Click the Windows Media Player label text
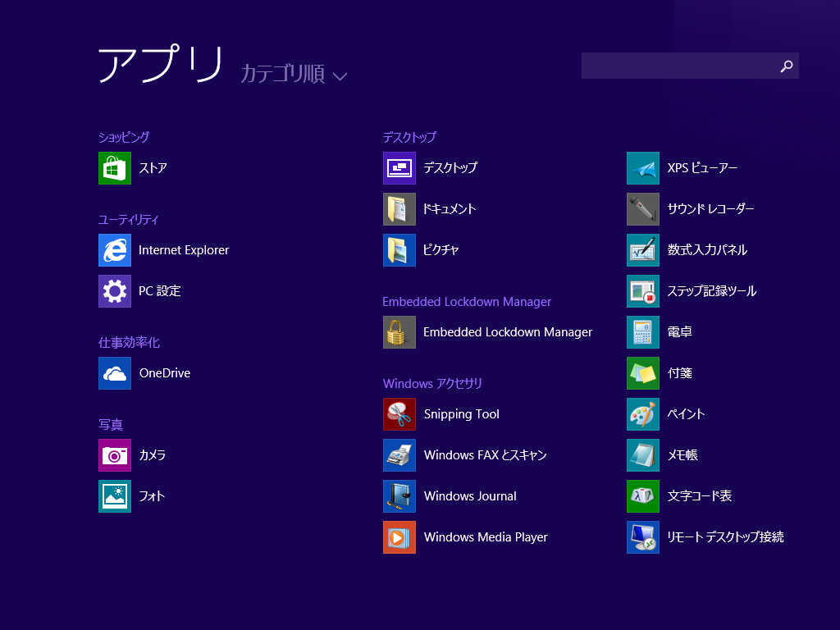 click(486, 537)
